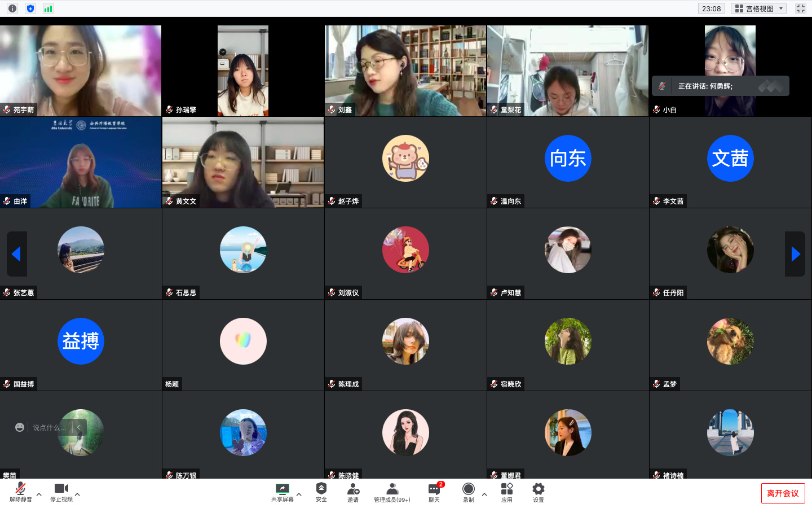Start sharing with 共享屏幕
The width and height of the screenshot is (812, 508).
282,492
